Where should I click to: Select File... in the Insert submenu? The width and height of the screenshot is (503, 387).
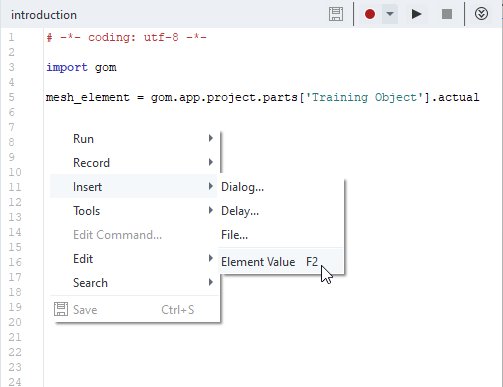(281, 235)
